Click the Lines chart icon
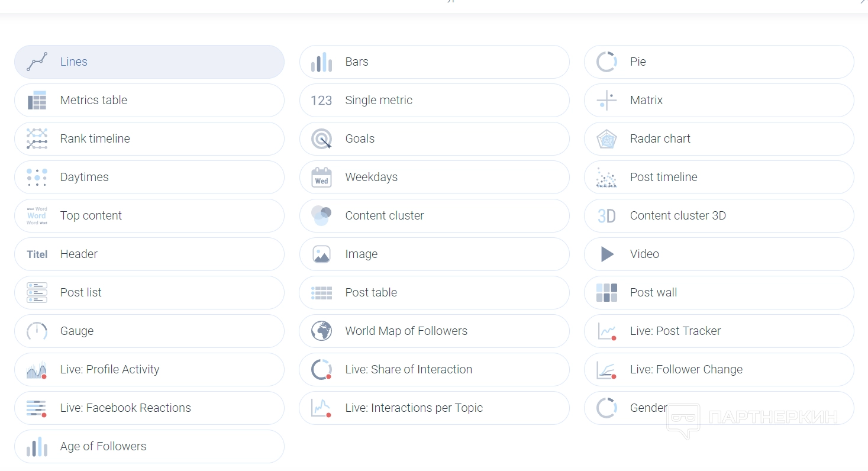The height and width of the screenshot is (471, 868). tap(37, 62)
